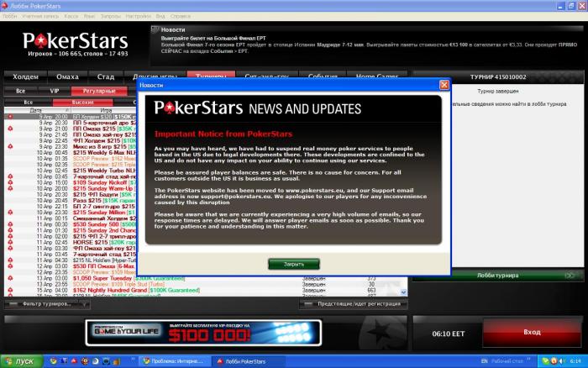
Task: Expand hidden quick launch icons chevron
Action: pos(133,360)
